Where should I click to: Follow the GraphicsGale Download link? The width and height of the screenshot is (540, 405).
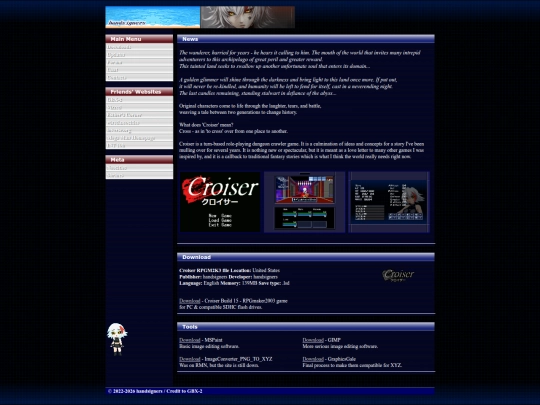click(313, 359)
